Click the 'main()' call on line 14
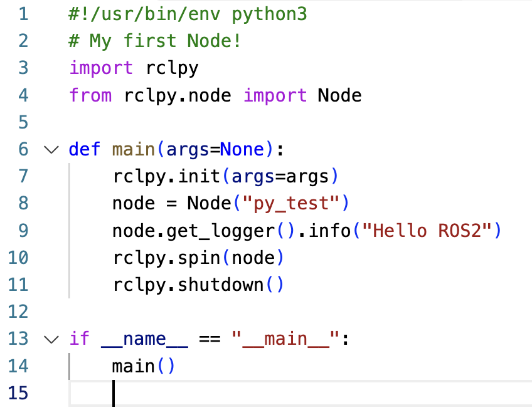Viewport: 532px width, 415px height. (x=144, y=367)
